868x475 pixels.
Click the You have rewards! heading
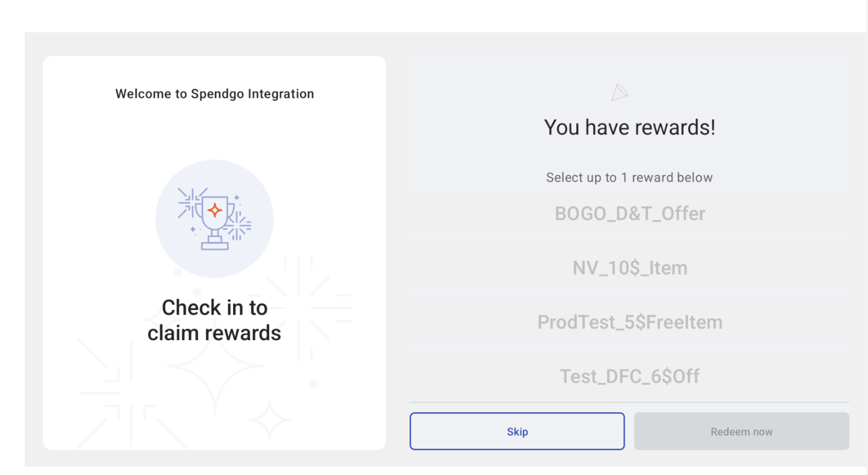[630, 127]
